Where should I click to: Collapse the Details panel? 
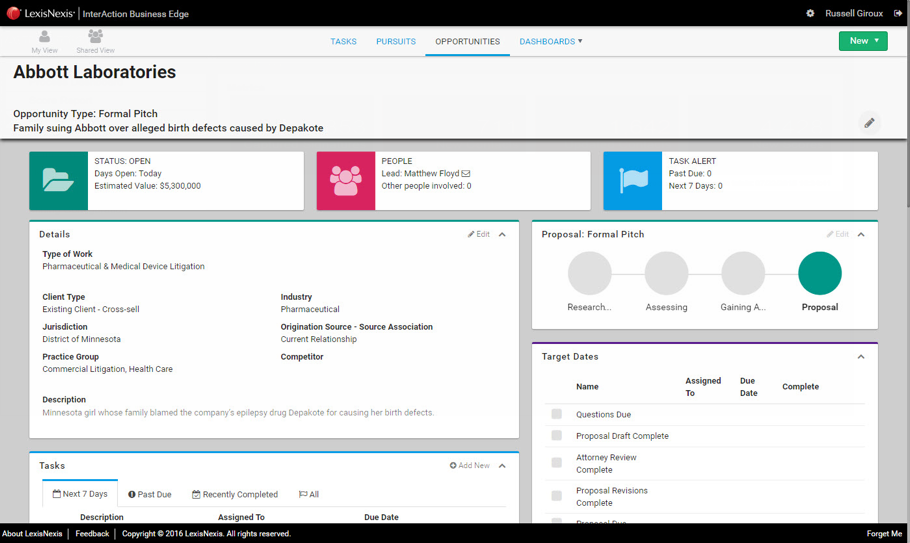click(x=503, y=234)
